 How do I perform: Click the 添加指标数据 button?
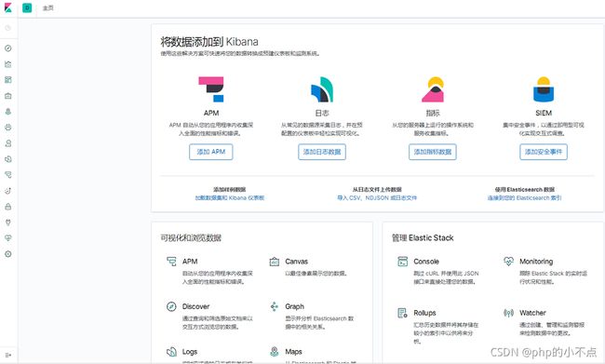pyautogui.click(x=433, y=152)
